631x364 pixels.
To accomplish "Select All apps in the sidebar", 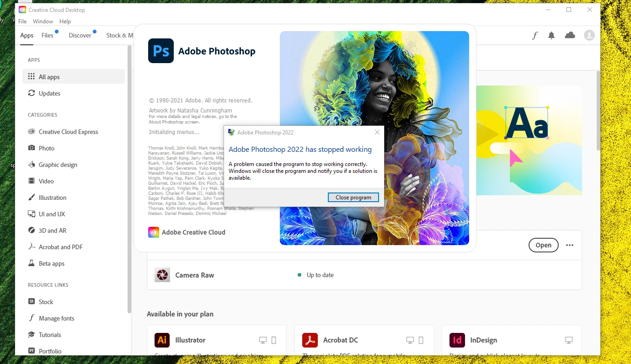I will click(74, 77).
